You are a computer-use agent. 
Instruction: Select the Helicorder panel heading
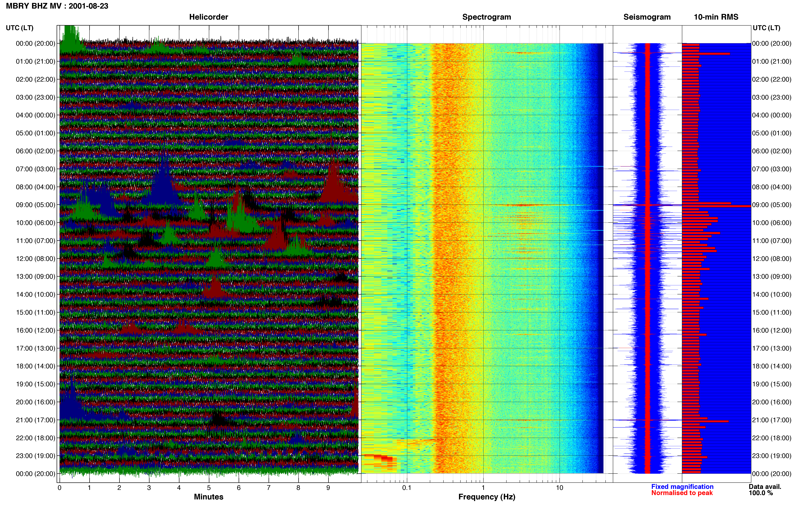209,17
